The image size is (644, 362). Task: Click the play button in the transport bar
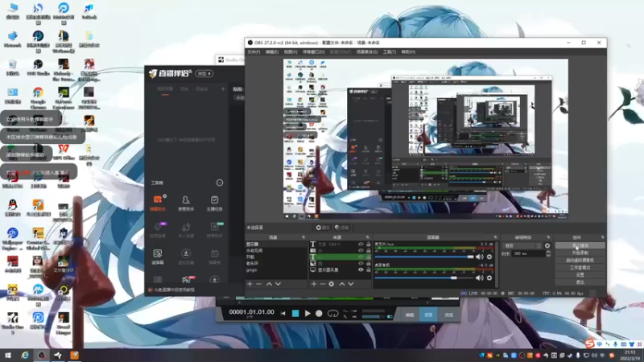click(x=308, y=314)
